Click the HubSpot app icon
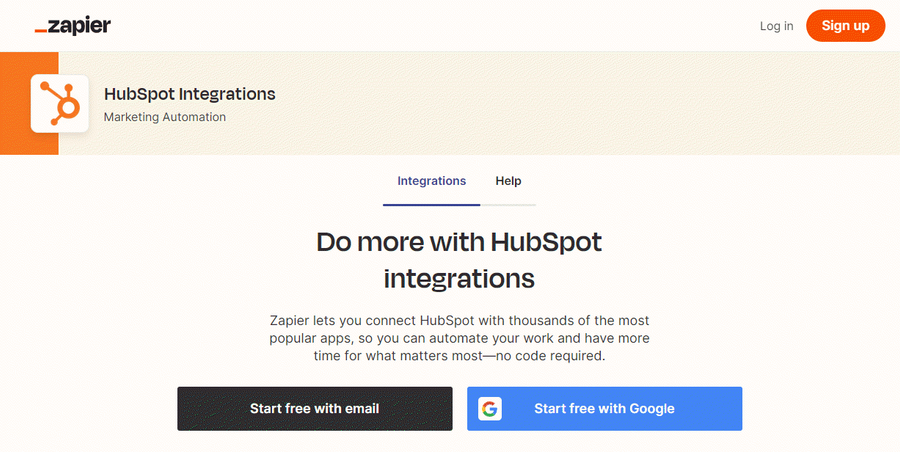The image size is (900, 452). pyautogui.click(x=60, y=103)
